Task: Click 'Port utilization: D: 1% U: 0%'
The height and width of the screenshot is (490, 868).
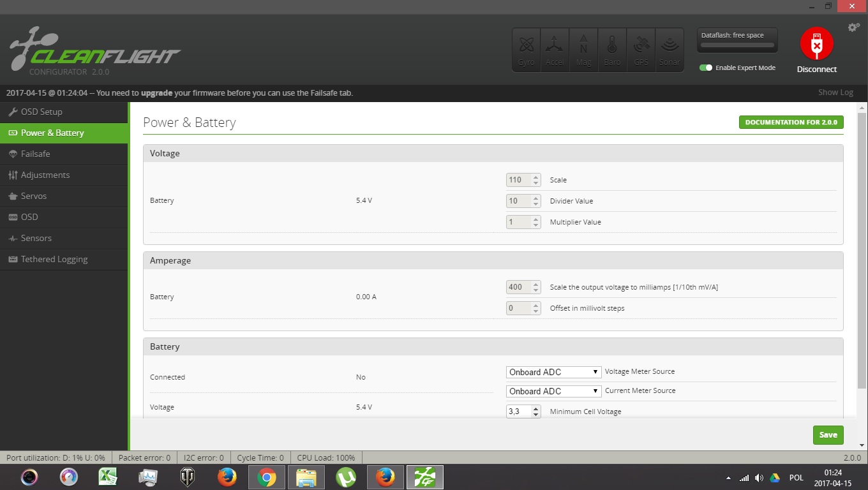Action: [56, 457]
